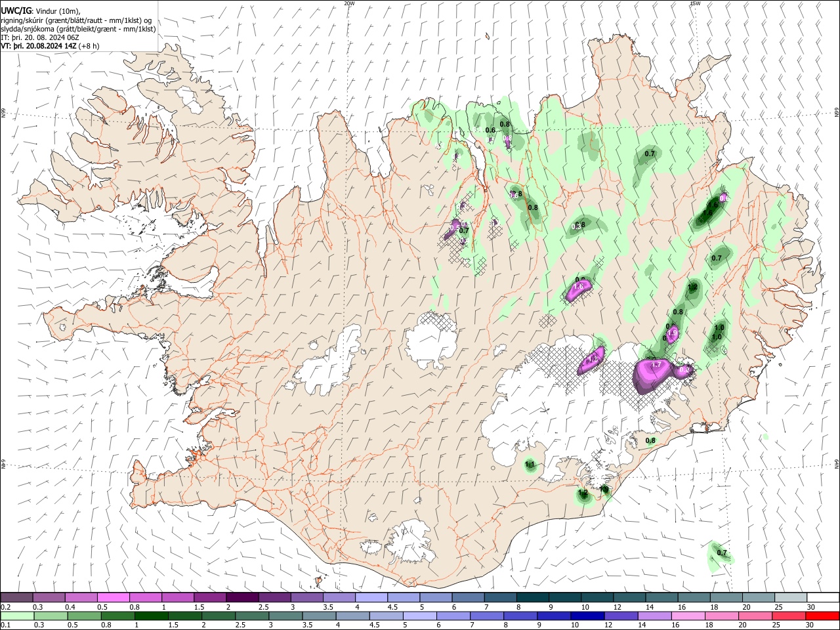Pick snow scale swatch between 0.3 and 0.4
The image size is (840, 630).
tap(49, 597)
